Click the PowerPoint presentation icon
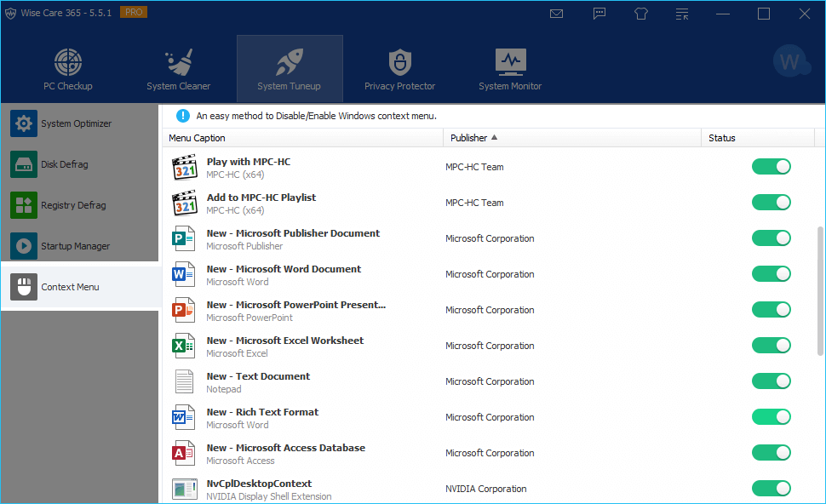Image resolution: width=826 pixels, height=504 pixels. coord(183,310)
